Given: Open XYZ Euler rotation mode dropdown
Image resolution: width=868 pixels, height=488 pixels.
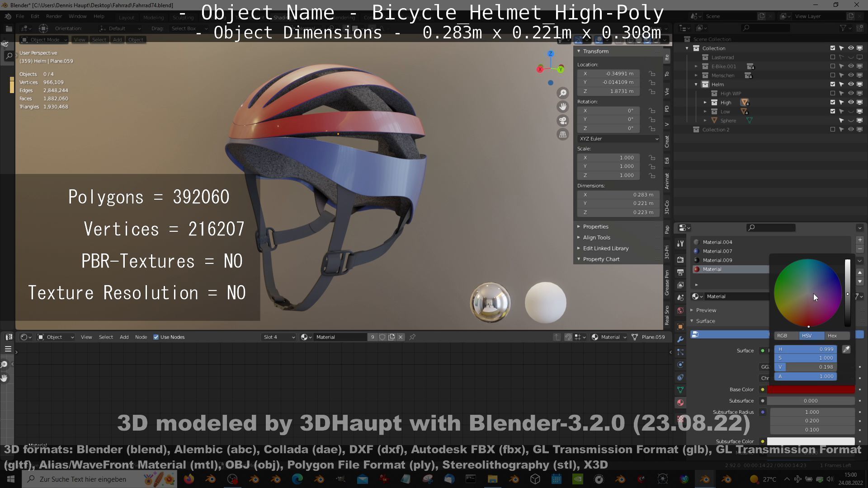Looking at the screenshot, I should coord(618,139).
